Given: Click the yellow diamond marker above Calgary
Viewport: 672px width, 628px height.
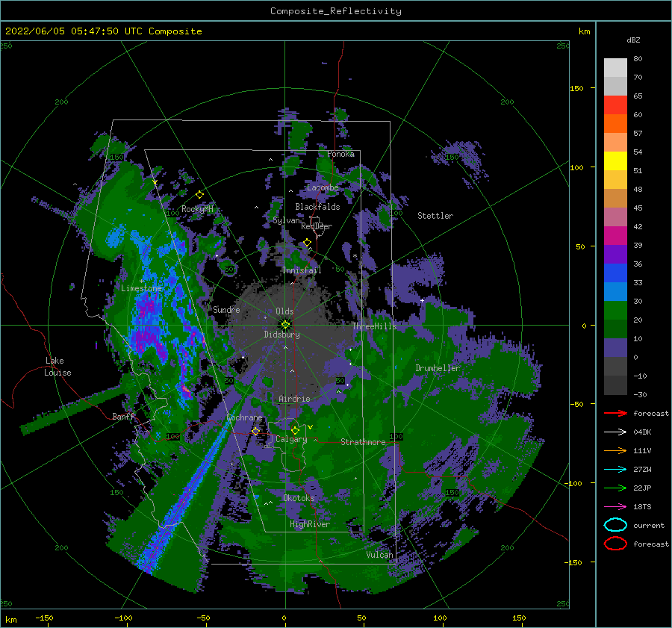Looking at the screenshot, I should tap(295, 430).
